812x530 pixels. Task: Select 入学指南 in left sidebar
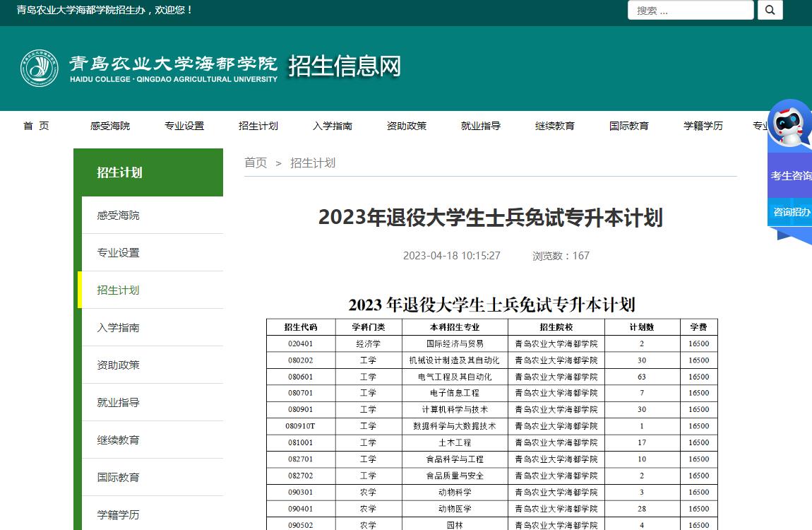click(153, 327)
